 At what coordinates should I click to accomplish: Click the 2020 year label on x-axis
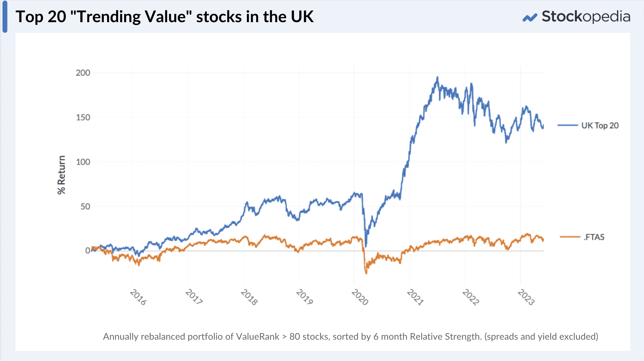coord(360,297)
